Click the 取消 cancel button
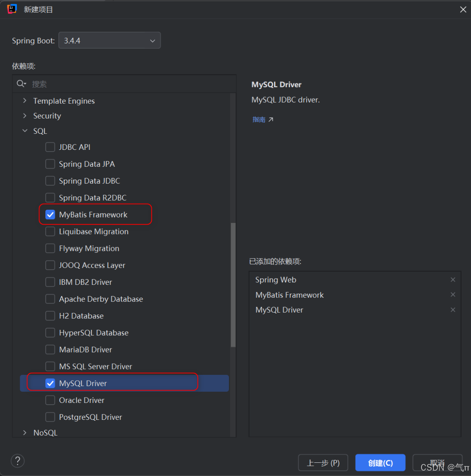Image resolution: width=471 pixels, height=476 pixels. [x=437, y=463]
